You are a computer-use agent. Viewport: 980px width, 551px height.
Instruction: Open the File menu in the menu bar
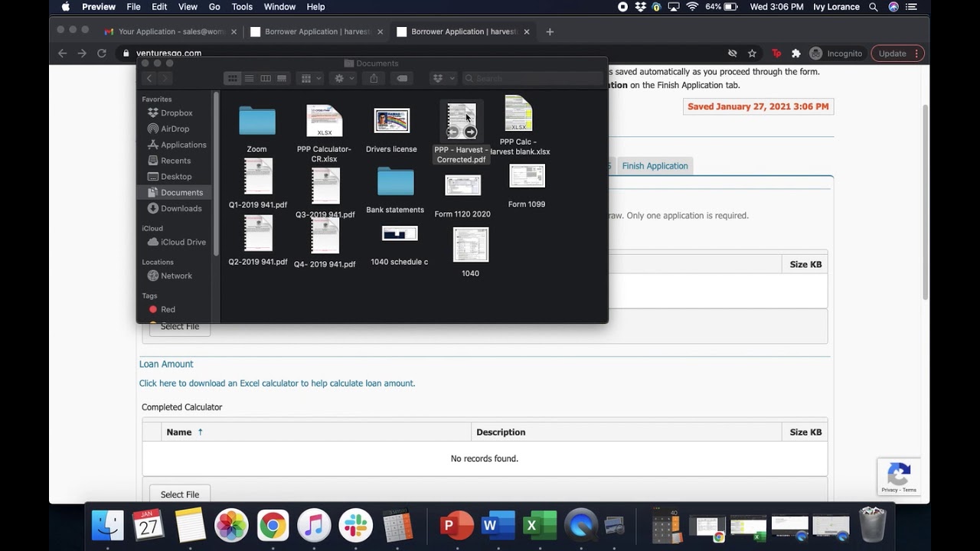click(x=133, y=7)
